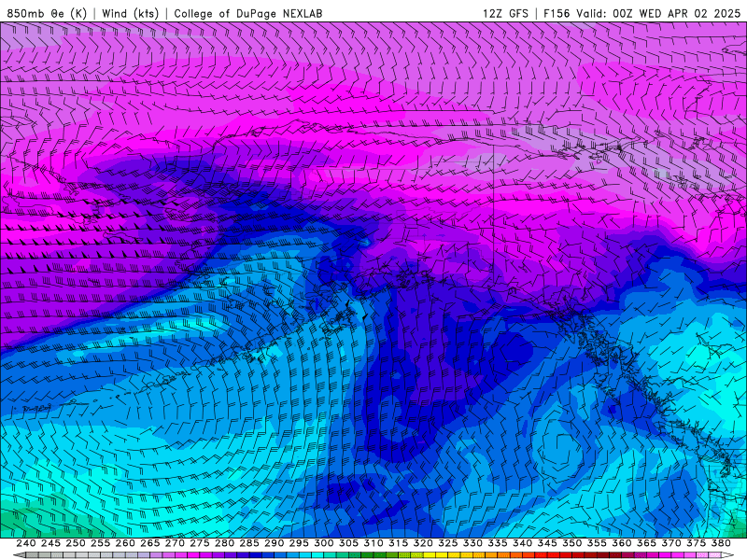Image resolution: width=747 pixels, height=560 pixels.
Task: Click the 340 value on the color scale
Action: click(522, 543)
